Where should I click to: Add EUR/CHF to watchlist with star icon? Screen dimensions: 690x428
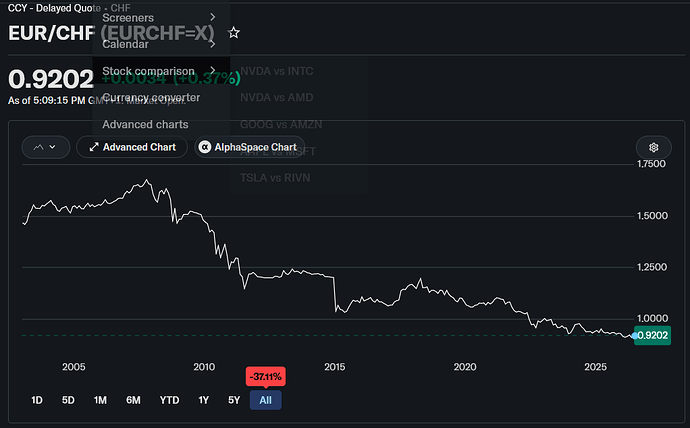pos(234,33)
